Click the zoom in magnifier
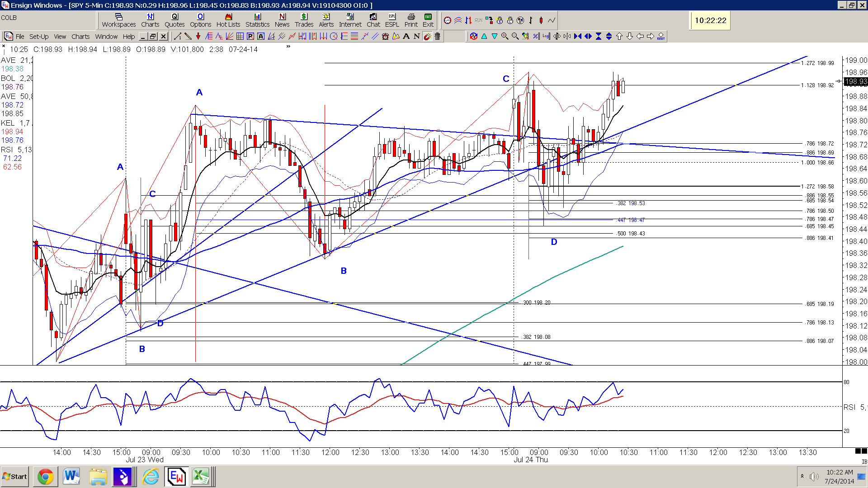The image size is (868, 488). [x=505, y=36]
